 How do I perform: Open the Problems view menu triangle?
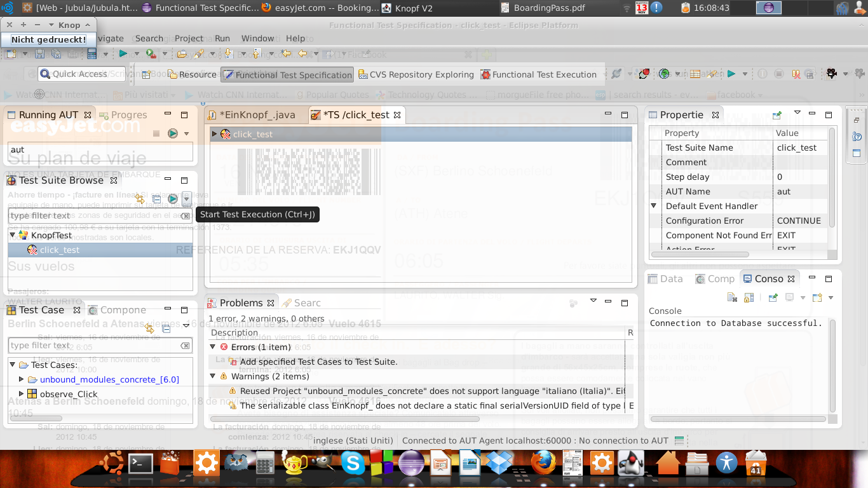(x=593, y=301)
